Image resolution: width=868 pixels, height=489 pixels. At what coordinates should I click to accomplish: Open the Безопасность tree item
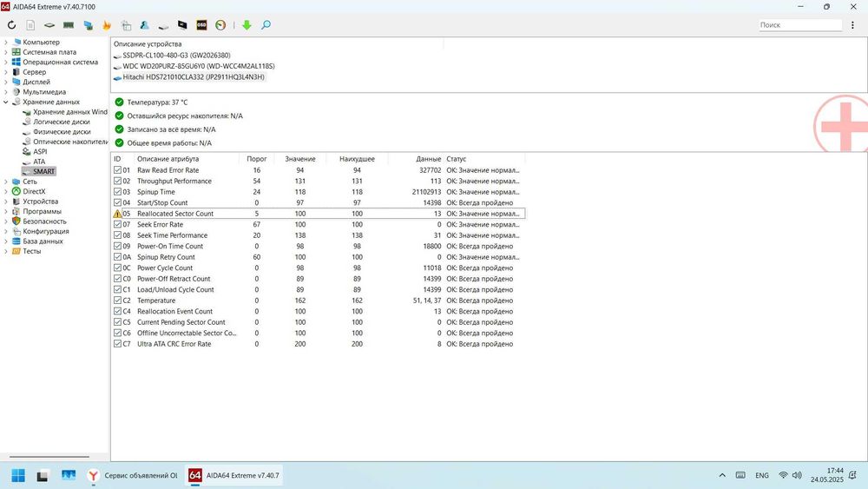coord(44,221)
